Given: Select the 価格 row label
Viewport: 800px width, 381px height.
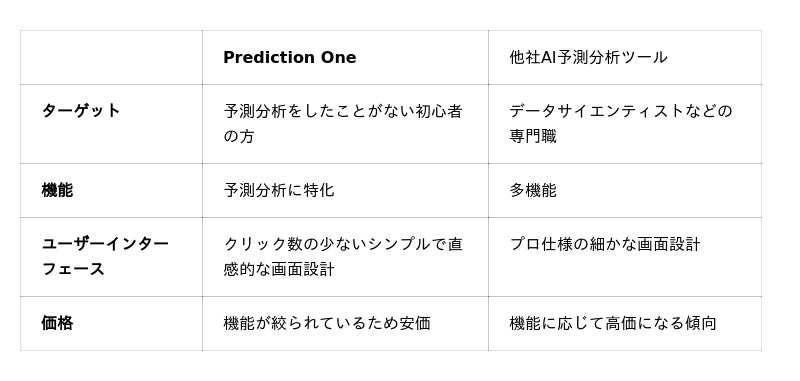Looking at the screenshot, I should (x=57, y=323).
